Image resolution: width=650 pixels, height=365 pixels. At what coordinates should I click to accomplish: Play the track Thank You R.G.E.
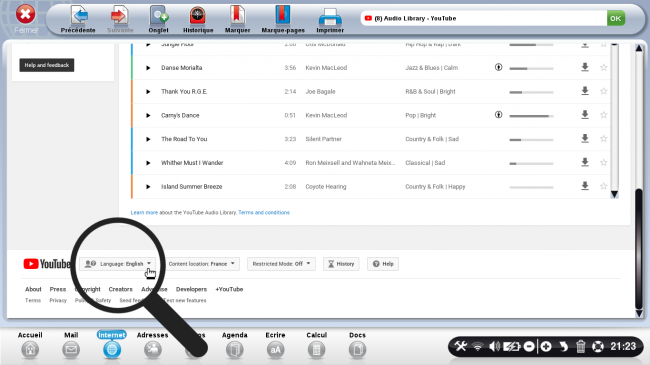coord(148,92)
